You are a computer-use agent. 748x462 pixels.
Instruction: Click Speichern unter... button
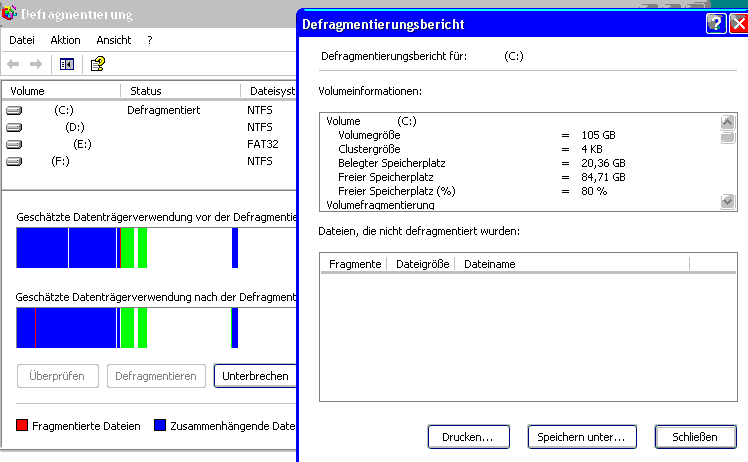click(581, 437)
